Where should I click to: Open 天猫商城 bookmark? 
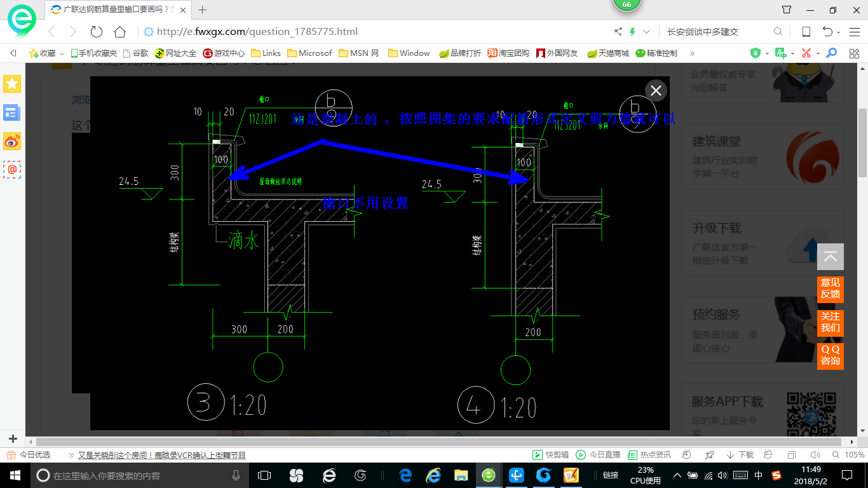(608, 53)
